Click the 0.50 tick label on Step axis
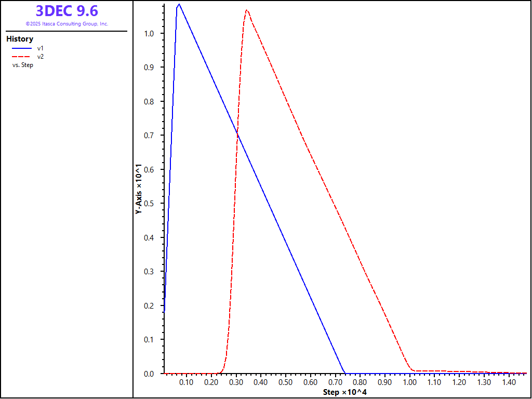Image resolution: width=532 pixels, height=399 pixels. (x=285, y=382)
